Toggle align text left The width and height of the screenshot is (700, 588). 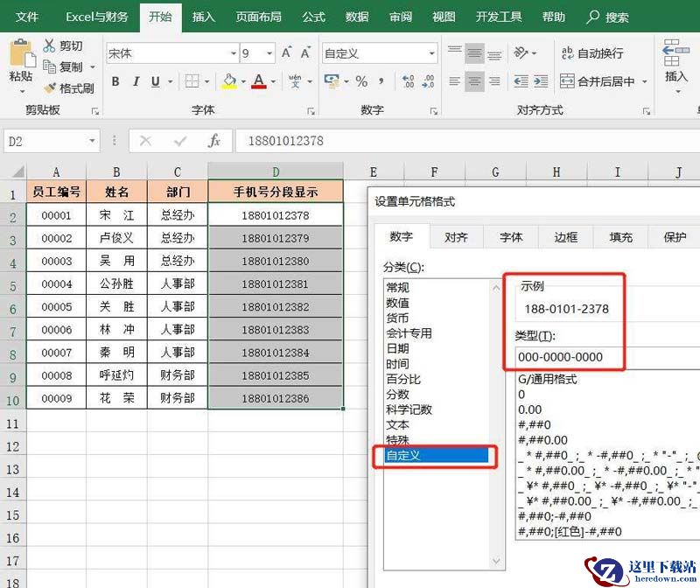(455, 81)
